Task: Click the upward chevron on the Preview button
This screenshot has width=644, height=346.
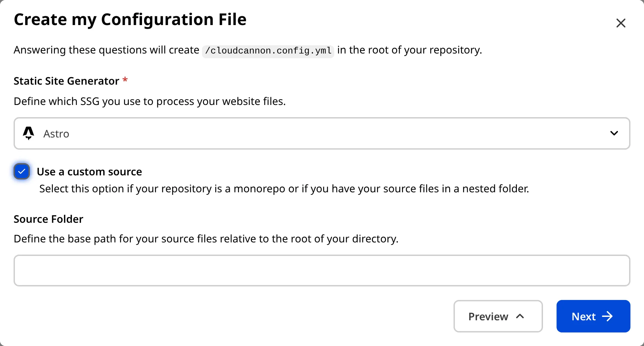Action: 520,316
